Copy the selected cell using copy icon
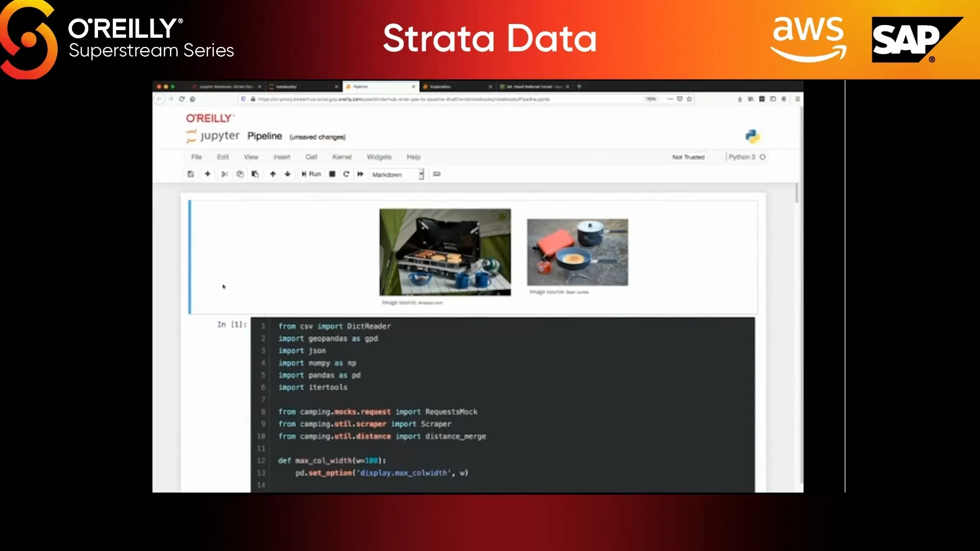Viewport: 980px width, 551px height. point(240,174)
